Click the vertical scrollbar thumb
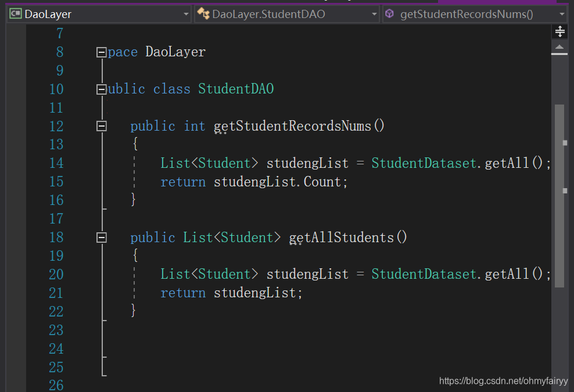The width and height of the screenshot is (574, 392). click(559, 196)
